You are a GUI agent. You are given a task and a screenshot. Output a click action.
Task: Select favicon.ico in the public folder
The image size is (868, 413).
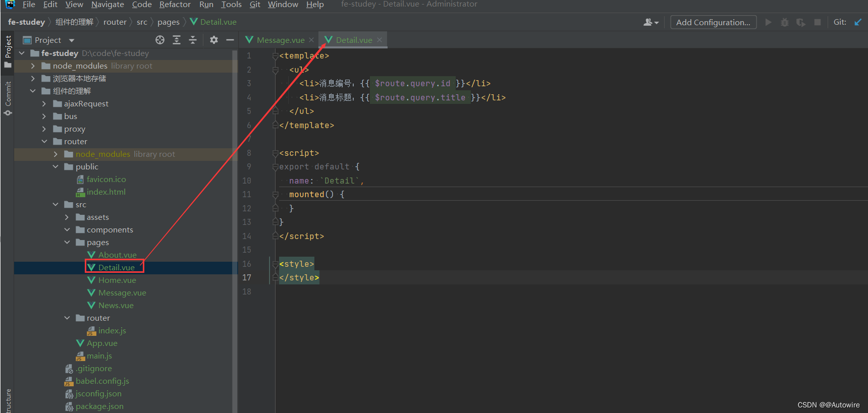tap(106, 179)
